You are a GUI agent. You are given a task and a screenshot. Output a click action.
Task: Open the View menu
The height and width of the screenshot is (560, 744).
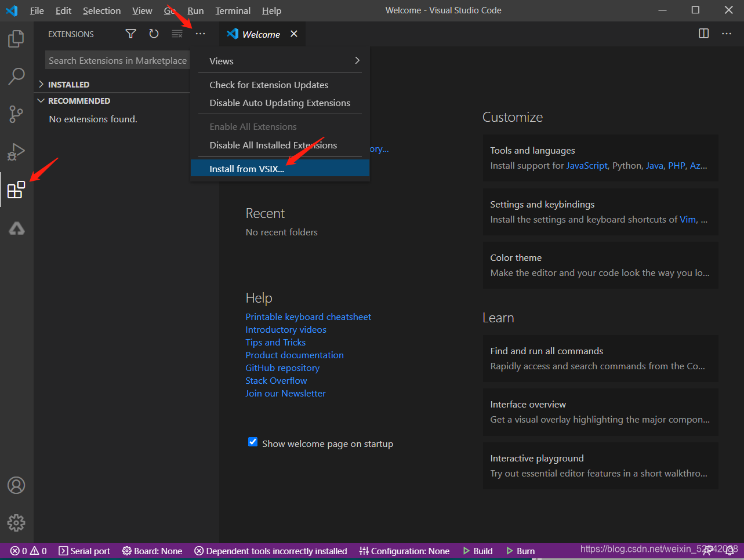[x=142, y=10]
